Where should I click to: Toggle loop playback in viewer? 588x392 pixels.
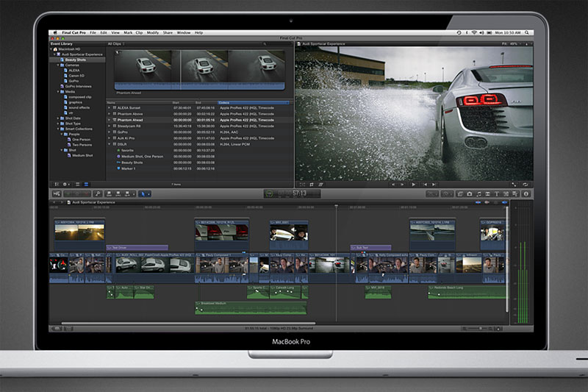(x=525, y=185)
